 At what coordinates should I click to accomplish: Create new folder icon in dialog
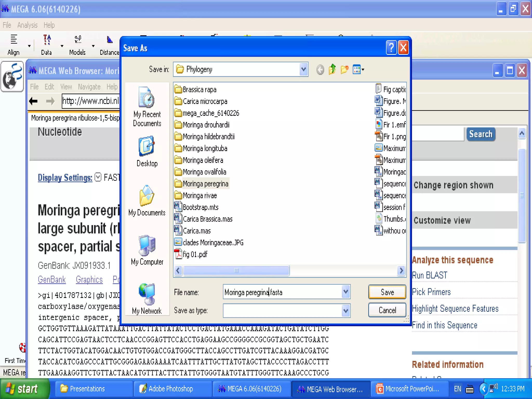[x=344, y=70]
